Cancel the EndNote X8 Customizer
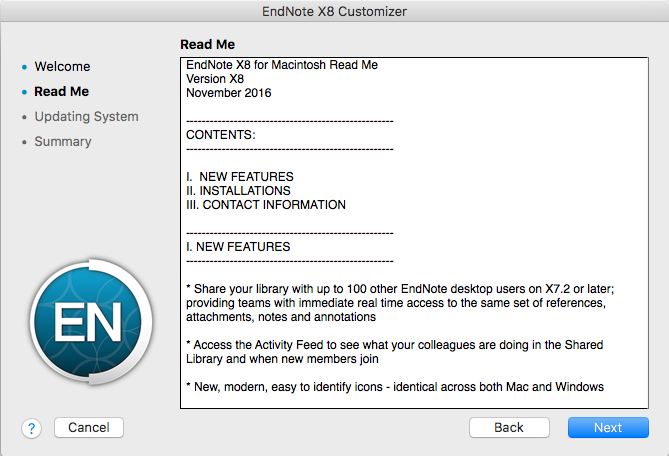Image resolution: width=669 pixels, height=456 pixels. [89, 427]
